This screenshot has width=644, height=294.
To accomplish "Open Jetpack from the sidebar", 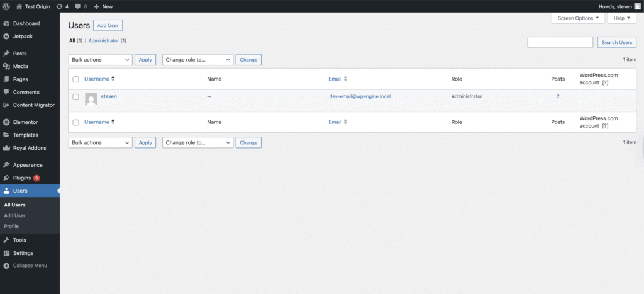I will [26, 37].
